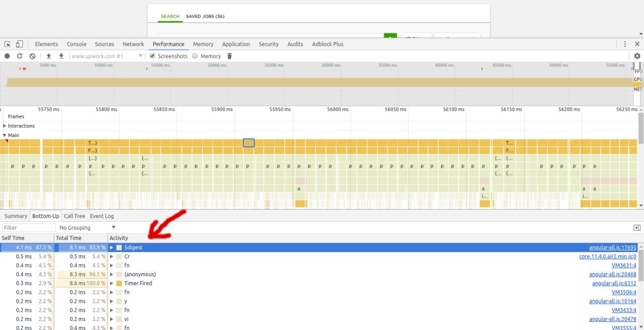644x330 pixels.
Task: Collapse the Main thread track
Action: click(x=5, y=135)
